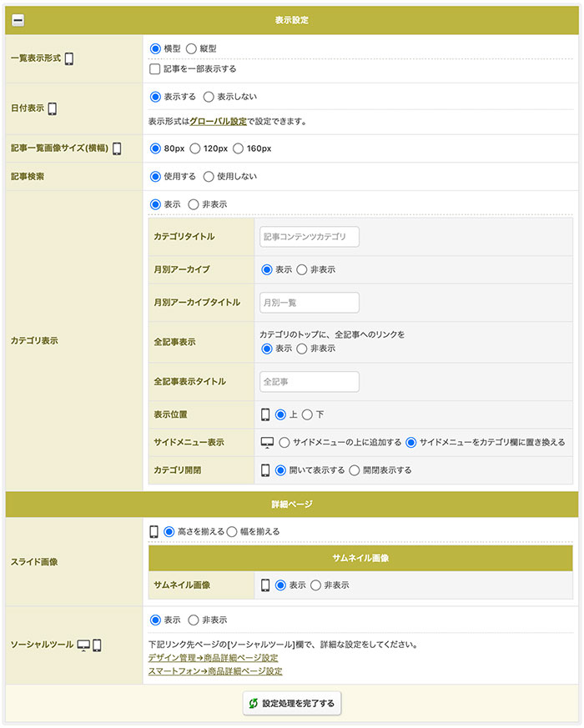Enable 記事を一部表示する checkbox
Image resolution: width=584 pixels, height=728 pixels.
tap(155, 69)
